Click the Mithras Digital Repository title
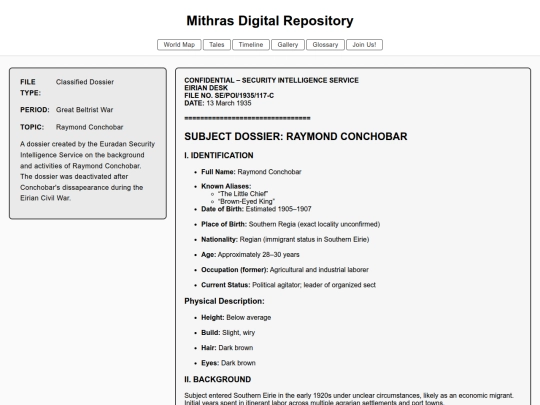 point(270,21)
